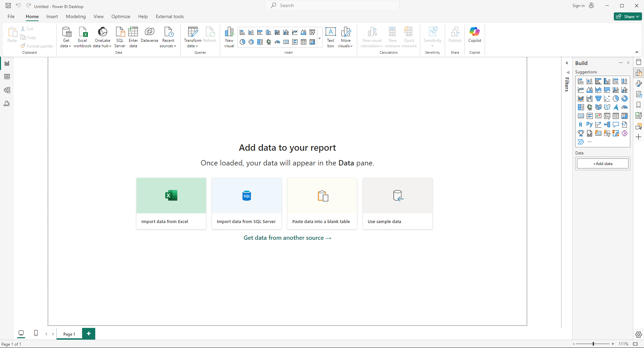
Task: Click Paste data into a blank table
Action: (322, 203)
